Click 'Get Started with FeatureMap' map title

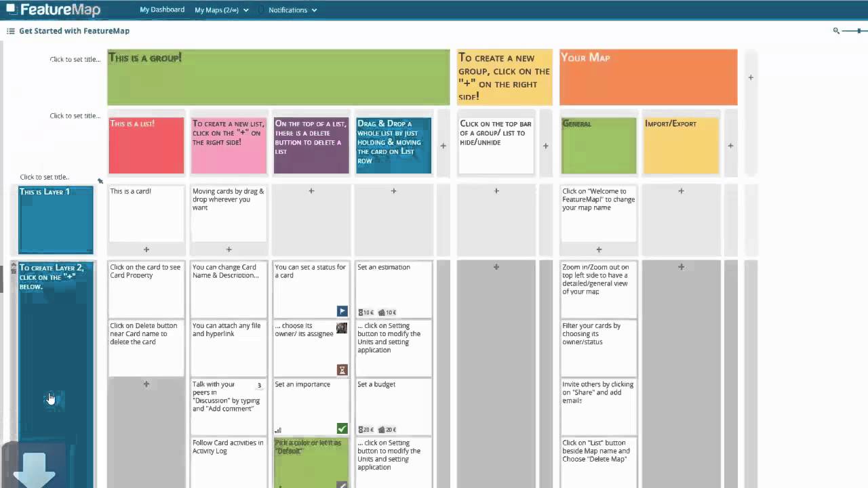click(x=74, y=31)
